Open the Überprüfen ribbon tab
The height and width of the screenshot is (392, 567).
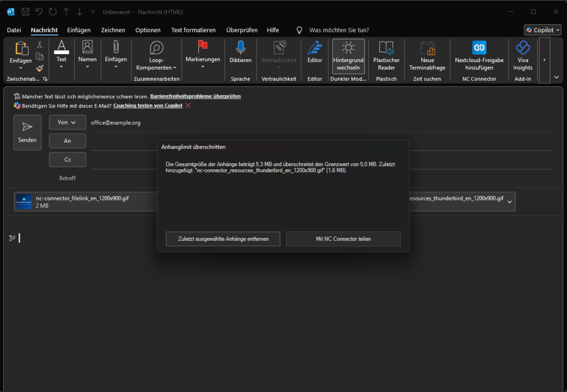click(242, 30)
